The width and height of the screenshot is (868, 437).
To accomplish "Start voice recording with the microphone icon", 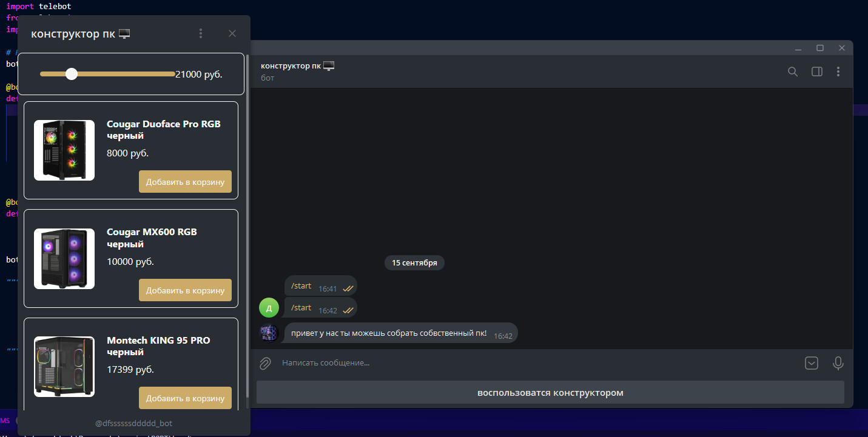I will coord(838,363).
